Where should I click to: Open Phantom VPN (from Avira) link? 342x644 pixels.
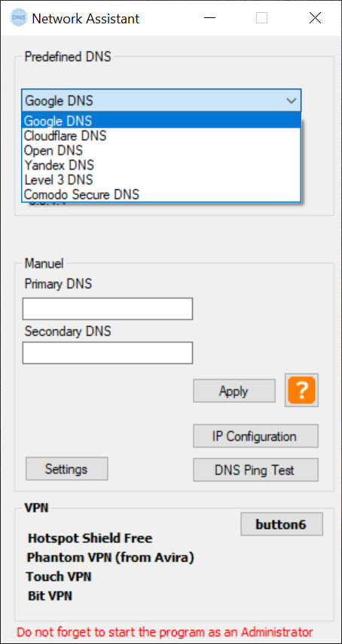click(x=111, y=557)
